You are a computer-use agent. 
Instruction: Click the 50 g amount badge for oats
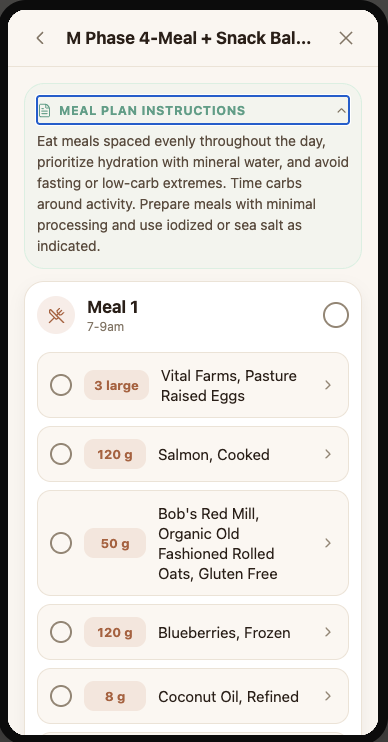(x=115, y=543)
